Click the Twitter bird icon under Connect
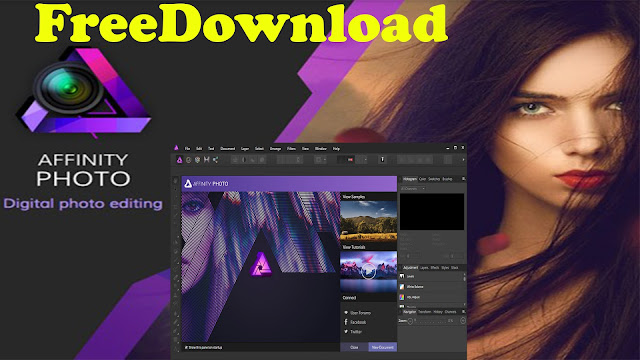Image resolution: width=640 pixels, height=360 pixels. [346, 332]
